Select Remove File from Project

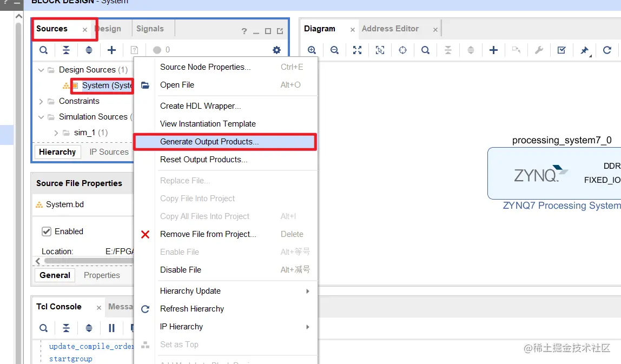(226, 235)
